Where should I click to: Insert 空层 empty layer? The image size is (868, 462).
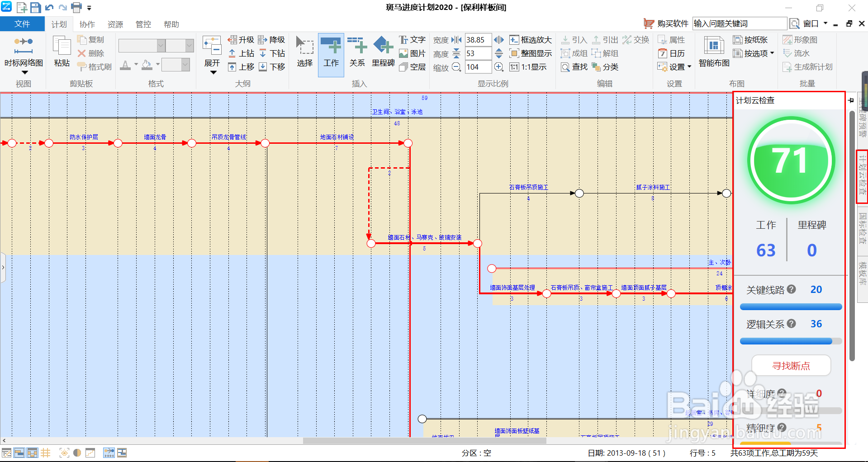tap(412, 67)
